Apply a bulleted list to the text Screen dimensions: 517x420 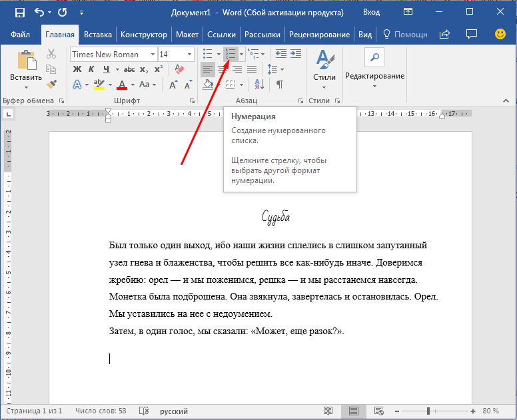pos(208,54)
